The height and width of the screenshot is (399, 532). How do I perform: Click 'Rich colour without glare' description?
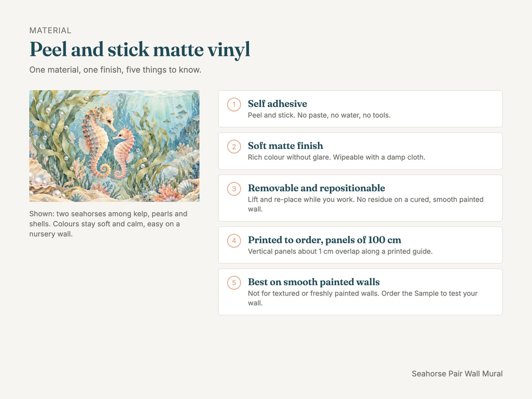point(336,157)
